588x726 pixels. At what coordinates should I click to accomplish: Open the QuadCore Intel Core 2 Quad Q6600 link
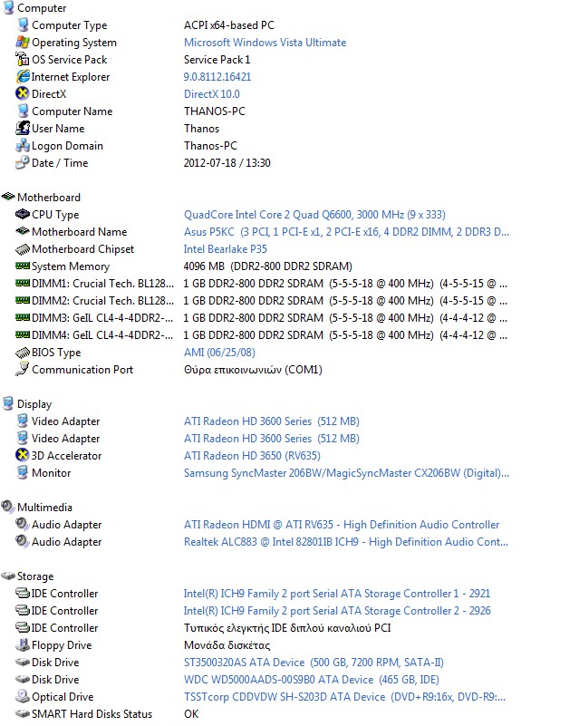pyautogui.click(x=314, y=215)
